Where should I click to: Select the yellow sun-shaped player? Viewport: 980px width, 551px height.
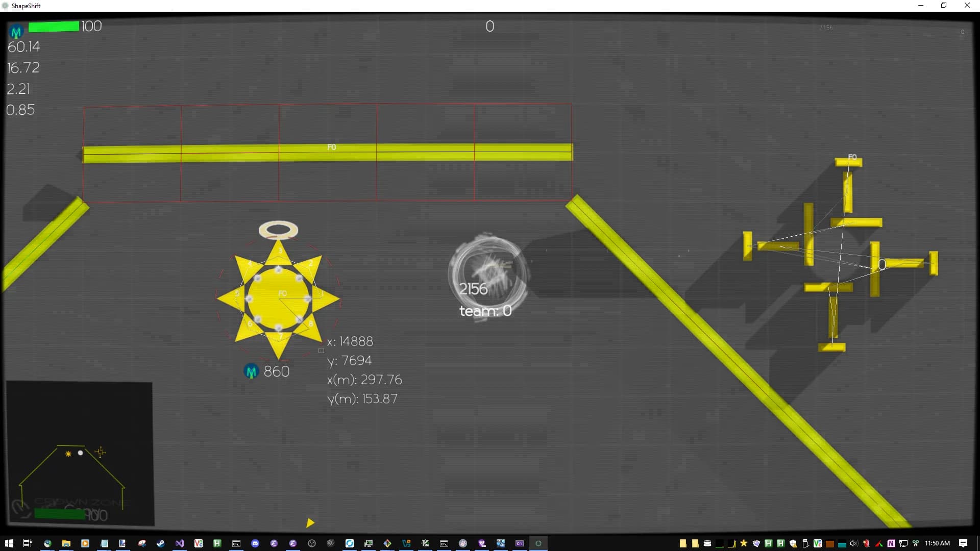278,299
